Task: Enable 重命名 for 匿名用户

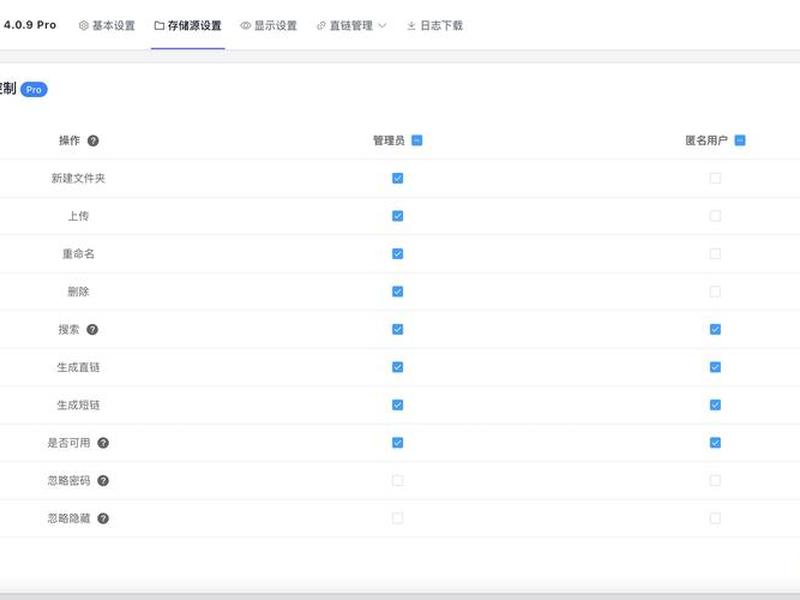Action: point(715,254)
